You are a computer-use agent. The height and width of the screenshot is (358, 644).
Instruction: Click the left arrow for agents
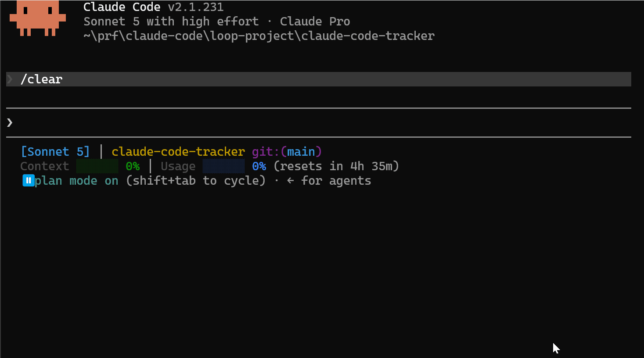point(290,181)
